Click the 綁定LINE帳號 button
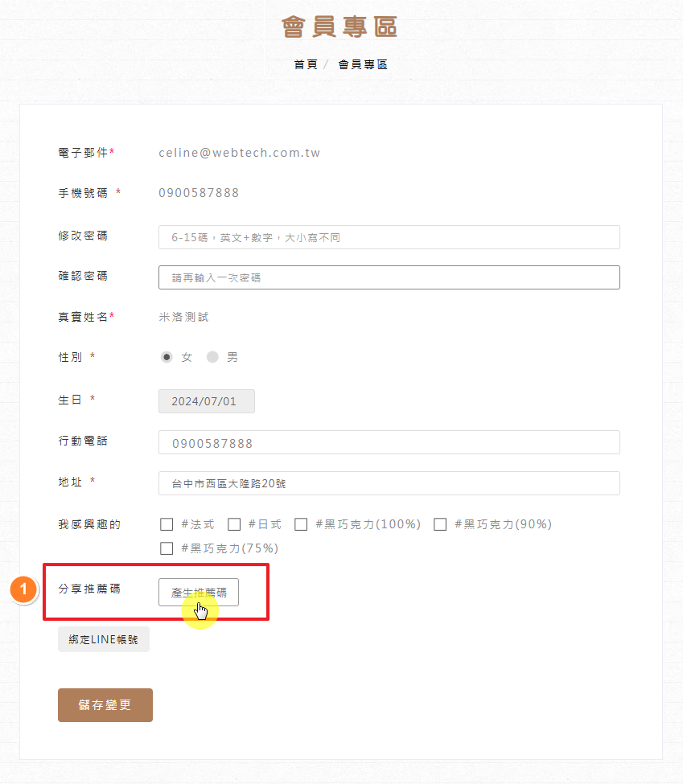Screen dimensions: 683x784 tap(104, 640)
